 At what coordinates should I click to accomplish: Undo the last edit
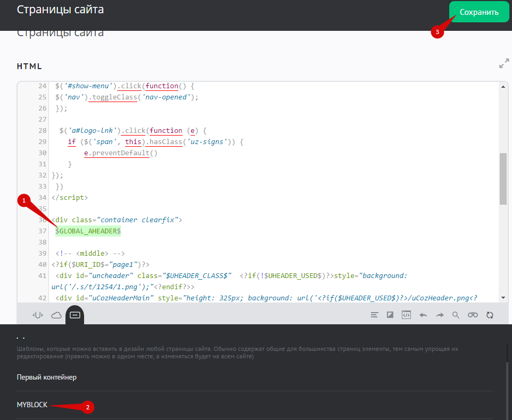[423, 315]
